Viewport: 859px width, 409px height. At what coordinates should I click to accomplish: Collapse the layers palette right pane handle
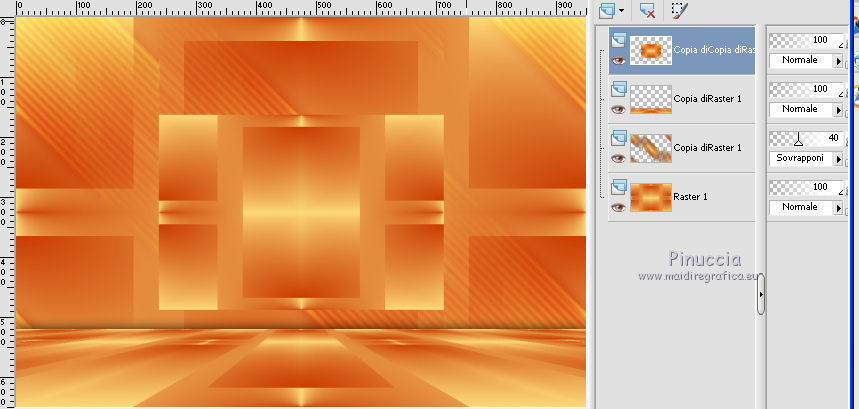click(761, 294)
